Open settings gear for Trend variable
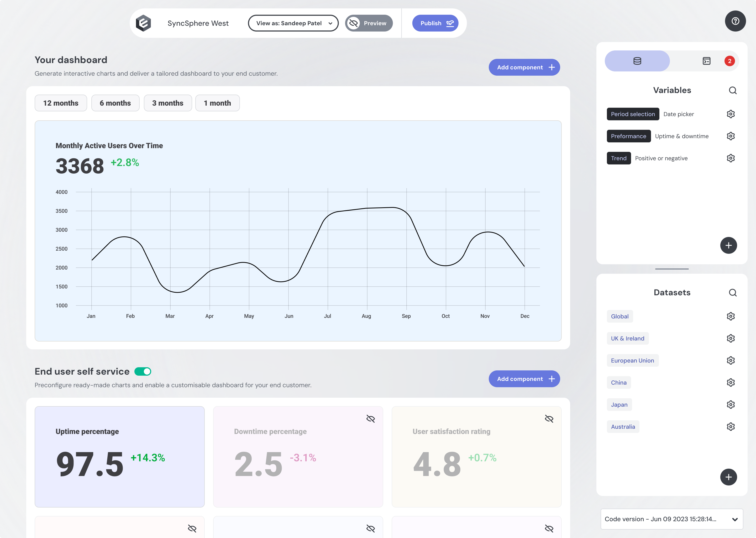Viewport: 756px width, 538px height. (731, 158)
